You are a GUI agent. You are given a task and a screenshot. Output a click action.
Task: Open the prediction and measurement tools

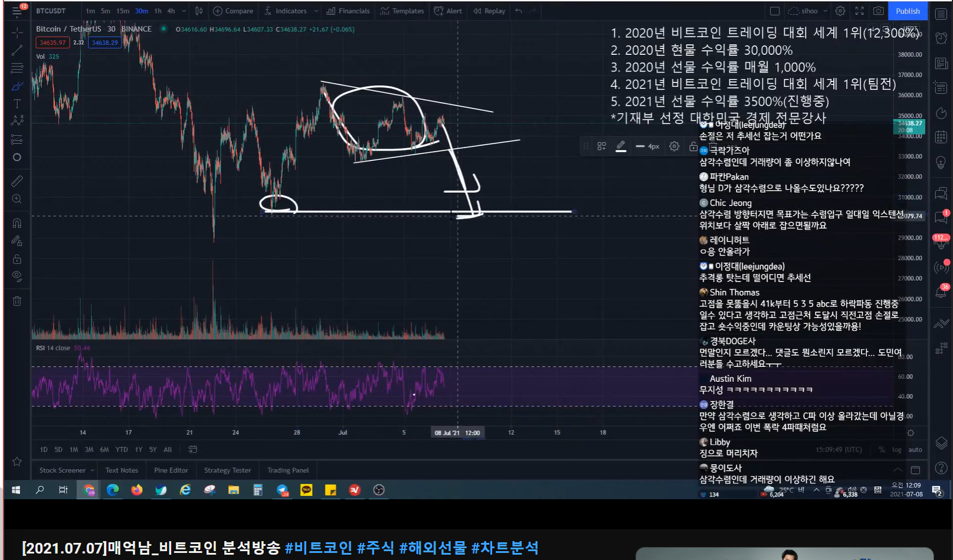17,139
